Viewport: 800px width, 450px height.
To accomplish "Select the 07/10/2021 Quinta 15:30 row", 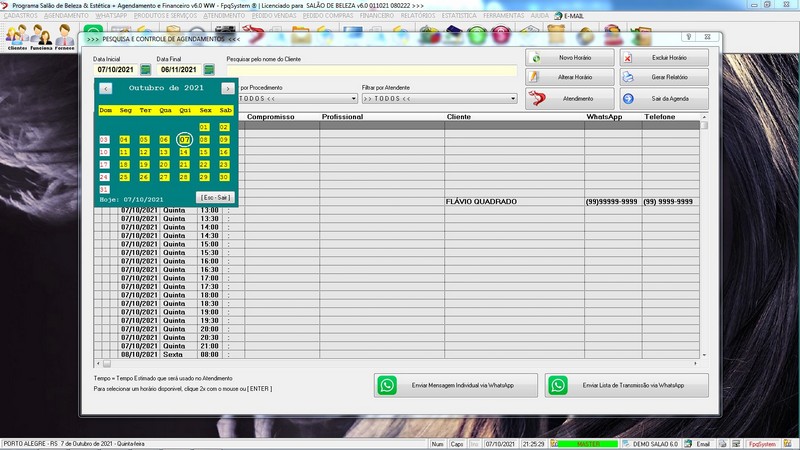I will coord(397,253).
